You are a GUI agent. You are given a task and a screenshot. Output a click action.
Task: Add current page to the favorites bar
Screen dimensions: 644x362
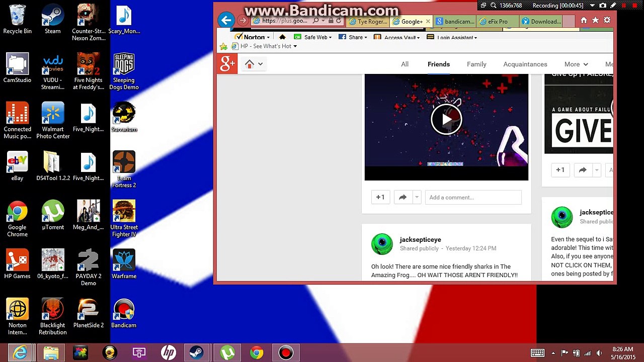223,46
